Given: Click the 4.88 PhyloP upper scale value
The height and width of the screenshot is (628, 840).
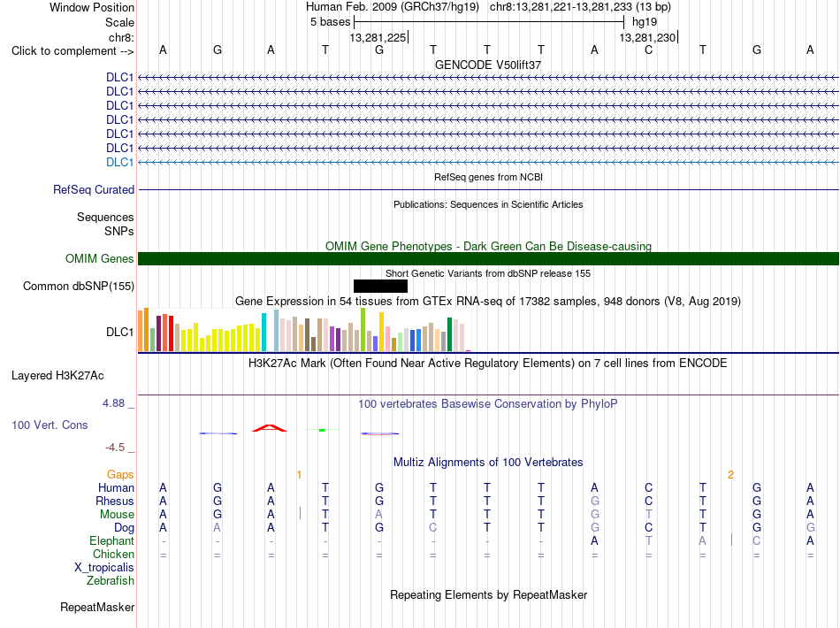Looking at the screenshot, I should tap(113, 403).
